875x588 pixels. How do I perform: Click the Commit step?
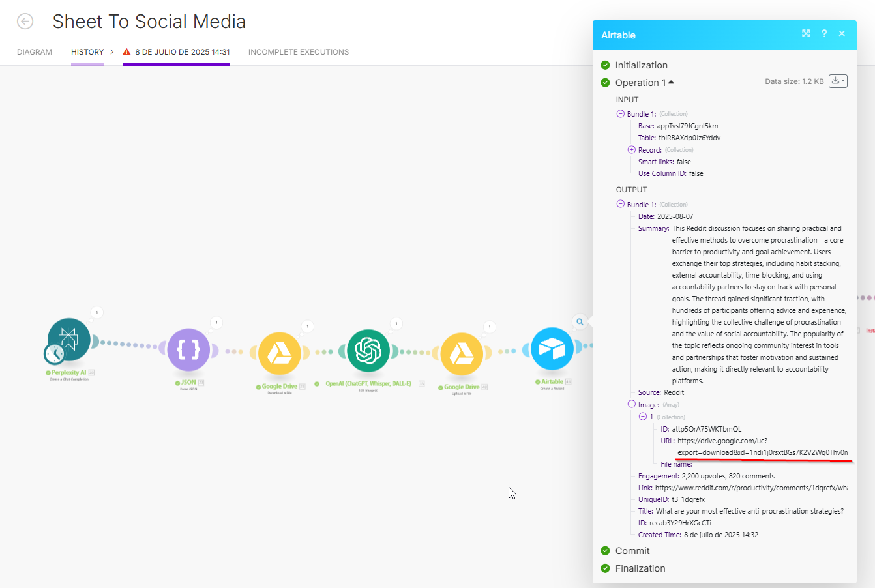[632, 551]
